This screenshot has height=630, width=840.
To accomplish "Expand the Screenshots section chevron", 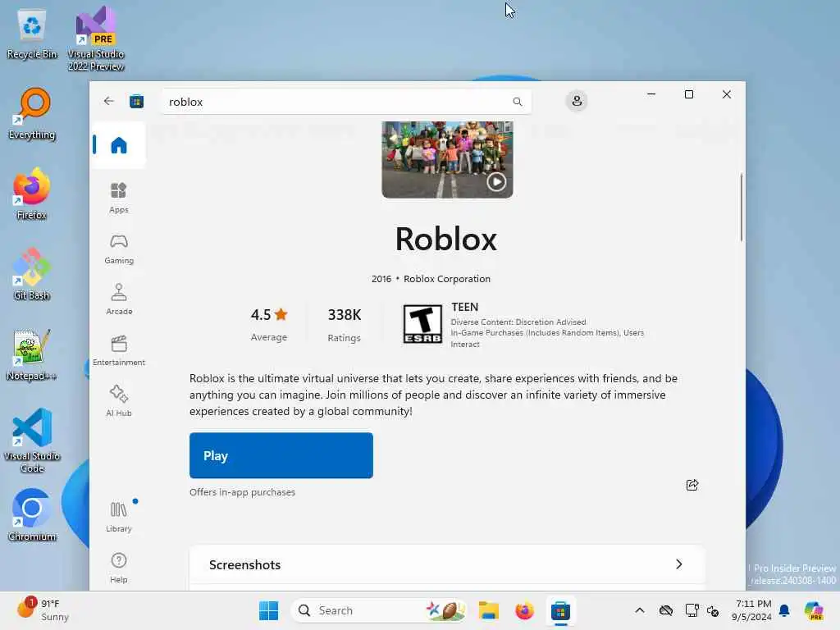I will [x=678, y=564].
